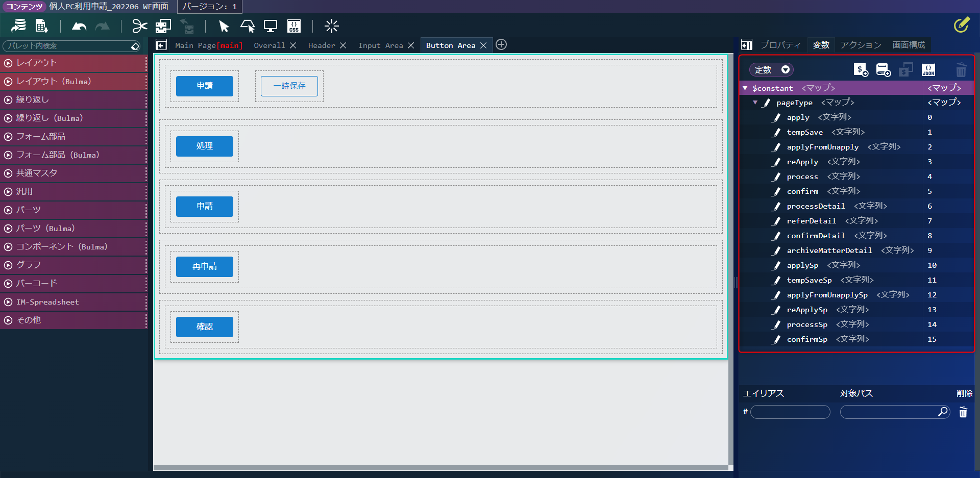
Task: Click the desktop monitor preview icon
Action: click(271, 26)
